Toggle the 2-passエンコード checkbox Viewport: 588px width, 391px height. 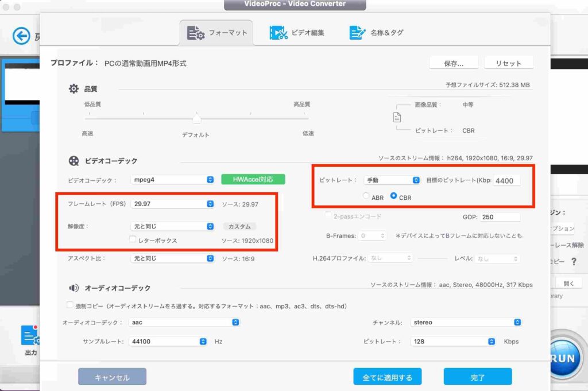tap(328, 215)
